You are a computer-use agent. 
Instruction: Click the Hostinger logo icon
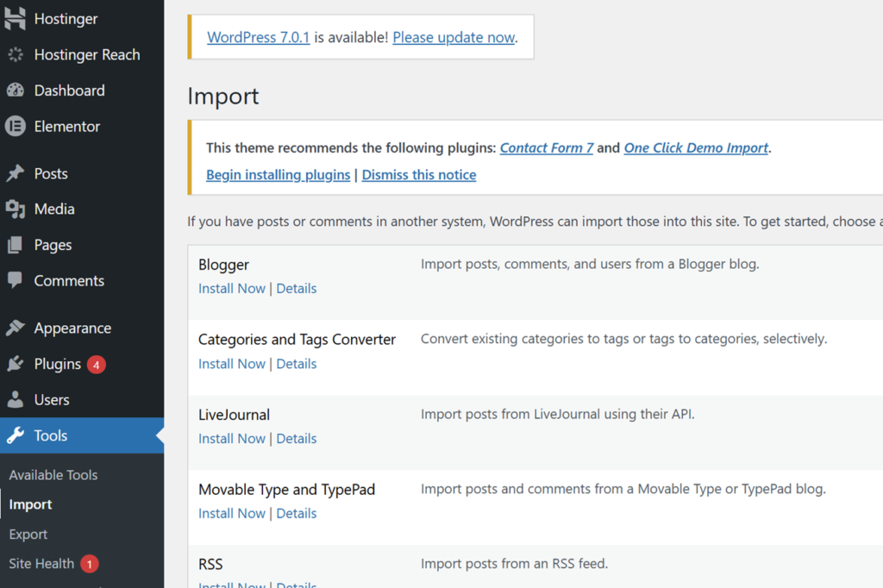[16, 18]
